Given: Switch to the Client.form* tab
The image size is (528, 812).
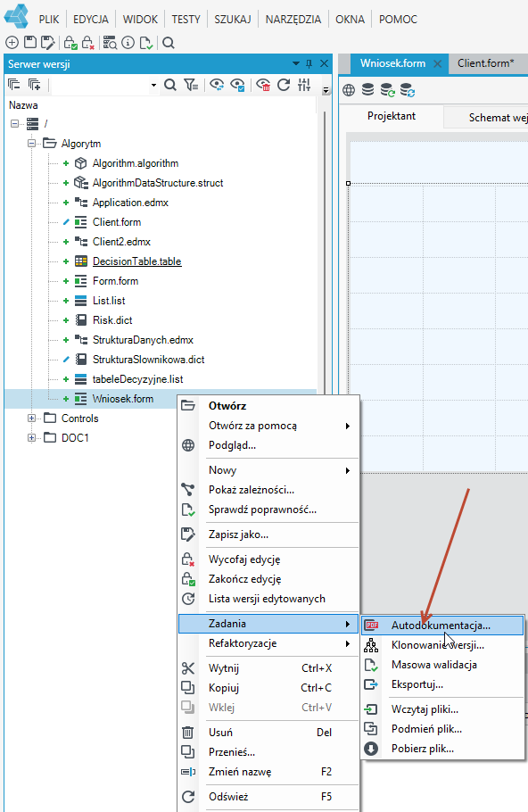Looking at the screenshot, I should tap(485, 63).
